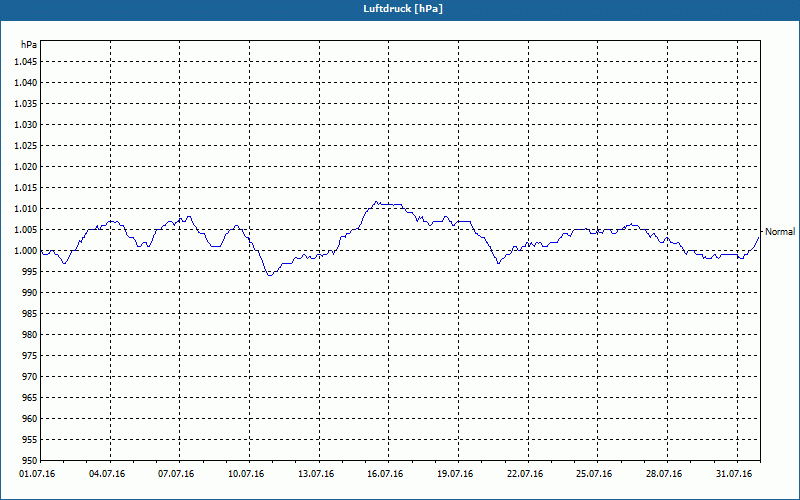The width and height of the screenshot is (800, 500).
Task: Click the 1.030 y-axis value
Action: click(27, 124)
